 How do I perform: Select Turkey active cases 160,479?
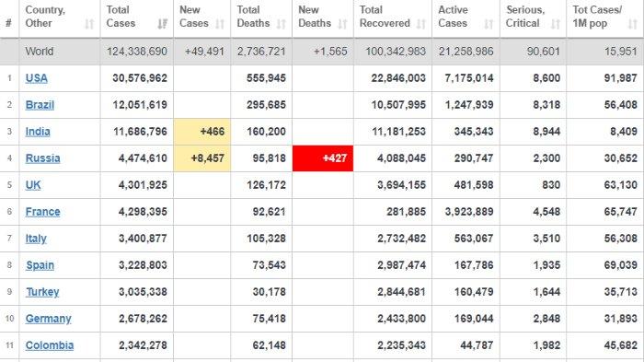point(474,292)
